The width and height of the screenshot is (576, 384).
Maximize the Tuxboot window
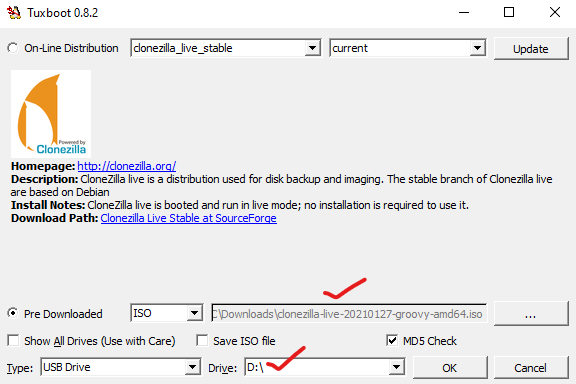coord(509,12)
